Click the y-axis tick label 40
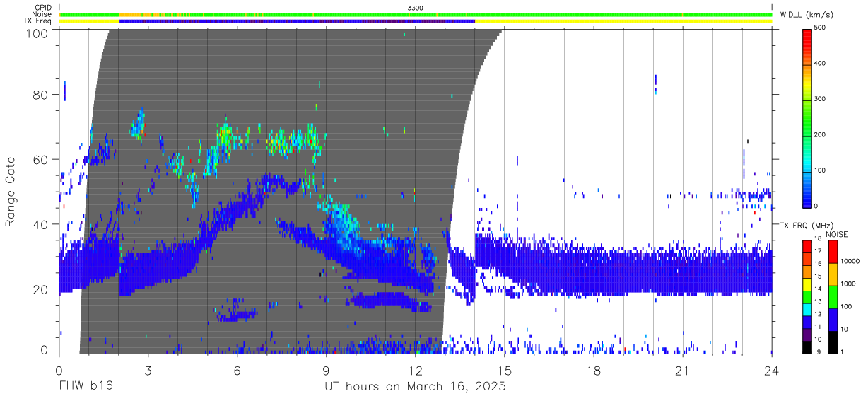 [42, 224]
